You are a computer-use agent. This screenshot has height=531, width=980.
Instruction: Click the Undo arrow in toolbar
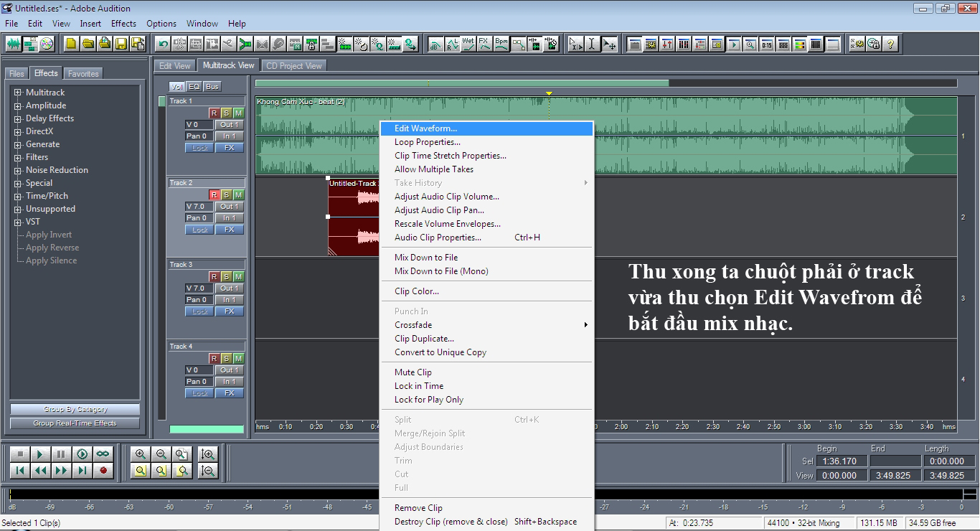tap(164, 44)
